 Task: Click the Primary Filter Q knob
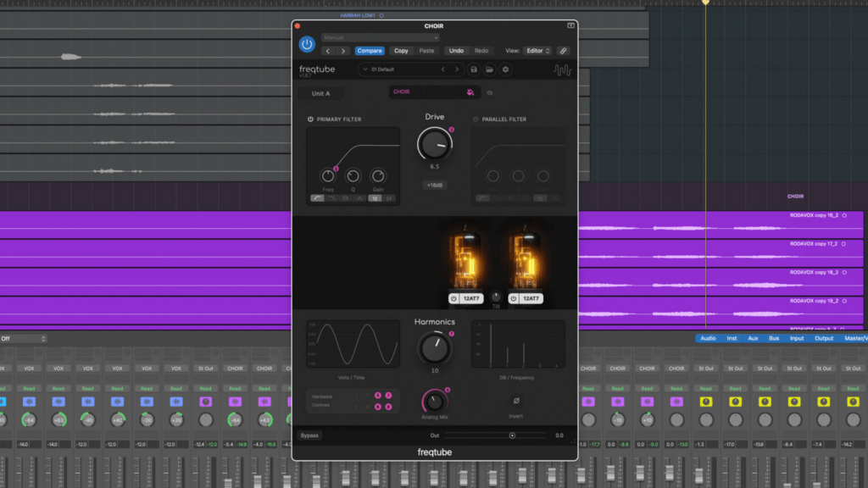pos(353,176)
